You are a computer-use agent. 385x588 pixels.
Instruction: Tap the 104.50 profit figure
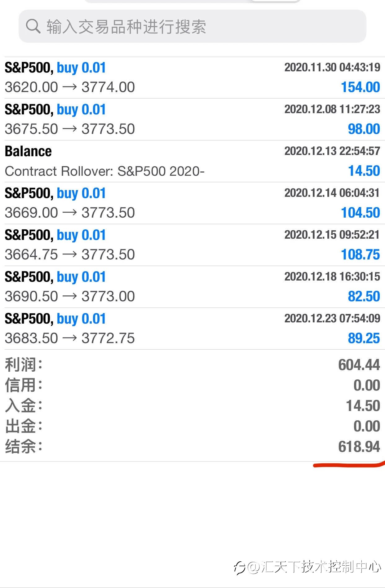click(x=360, y=213)
